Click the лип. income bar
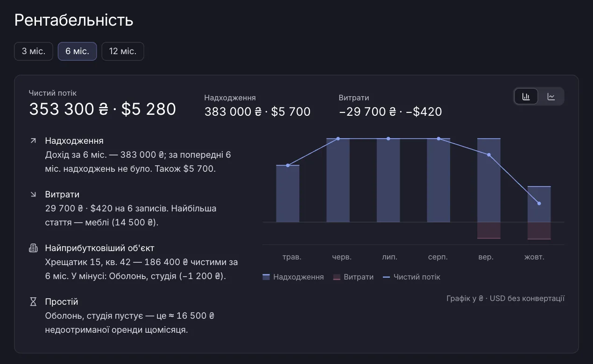 point(388,180)
